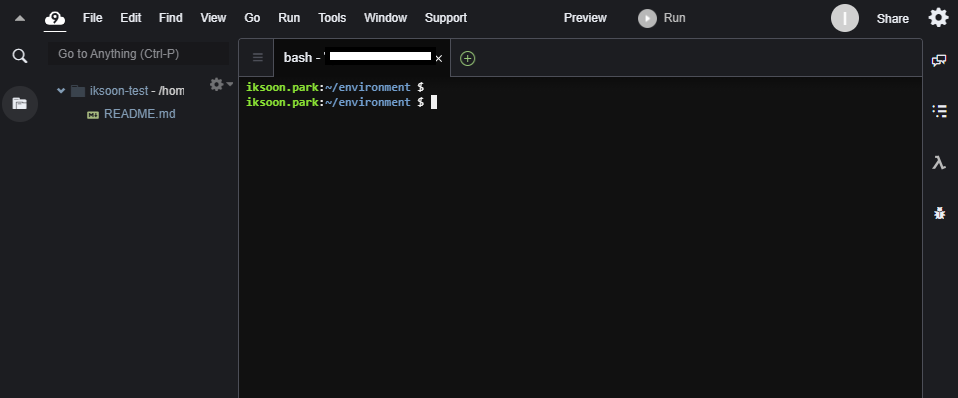Open the Outline panel icon
This screenshot has width=958, height=398.
click(939, 111)
